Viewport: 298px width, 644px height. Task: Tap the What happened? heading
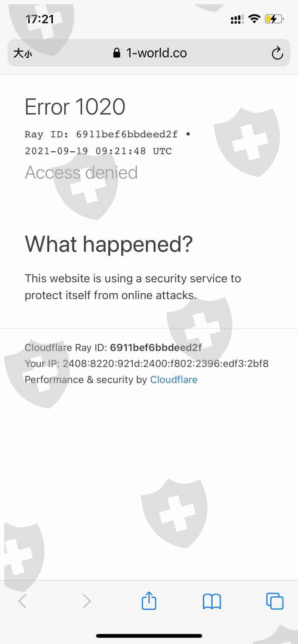pos(109,244)
